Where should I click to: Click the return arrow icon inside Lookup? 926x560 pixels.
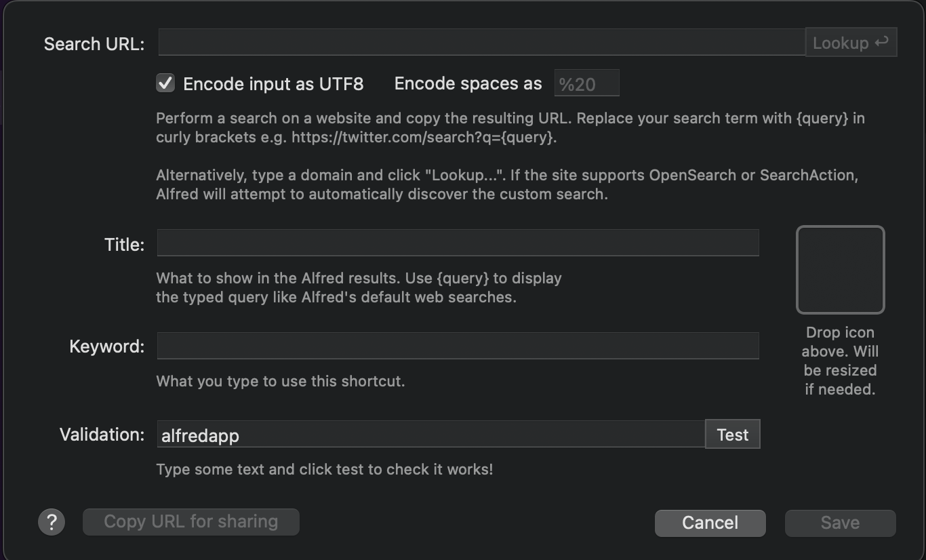coord(881,42)
